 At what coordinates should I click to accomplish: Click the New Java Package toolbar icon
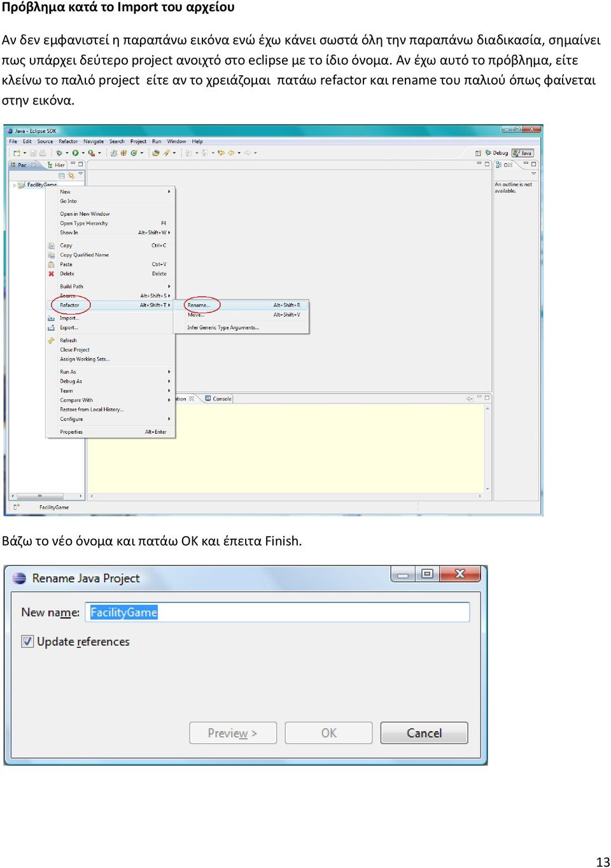tap(123, 153)
